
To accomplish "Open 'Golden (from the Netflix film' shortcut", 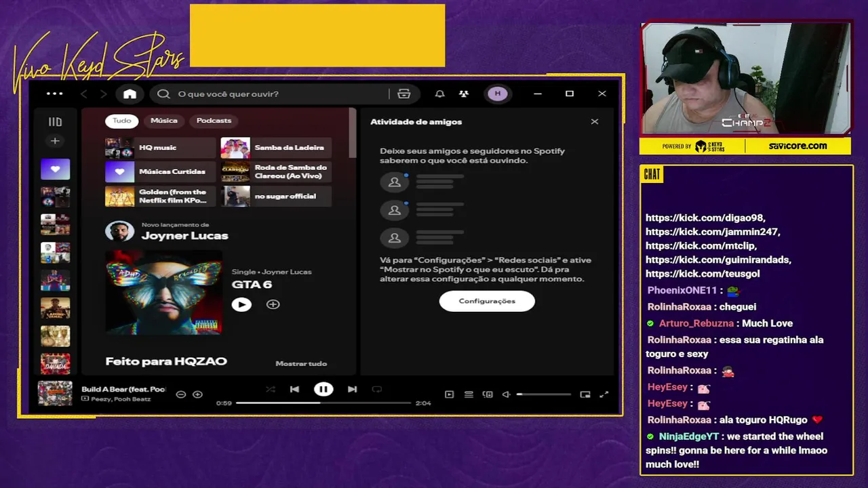I will (x=160, y=196).
